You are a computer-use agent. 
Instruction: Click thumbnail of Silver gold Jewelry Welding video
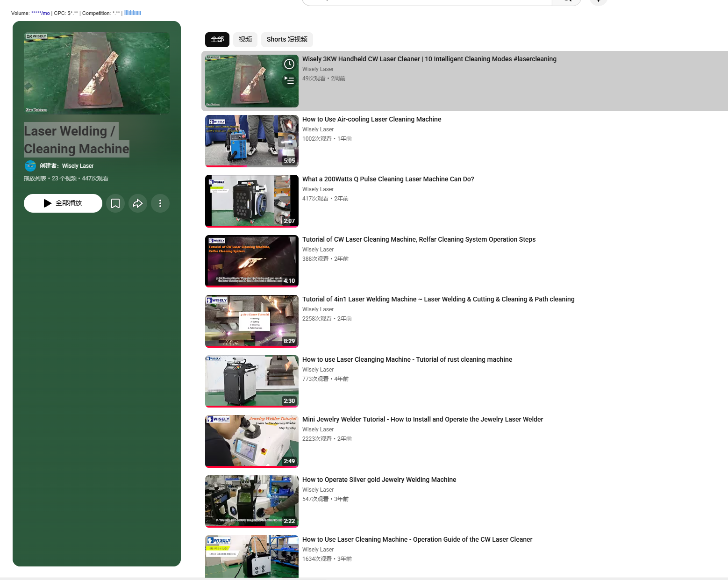coord(252,501)
